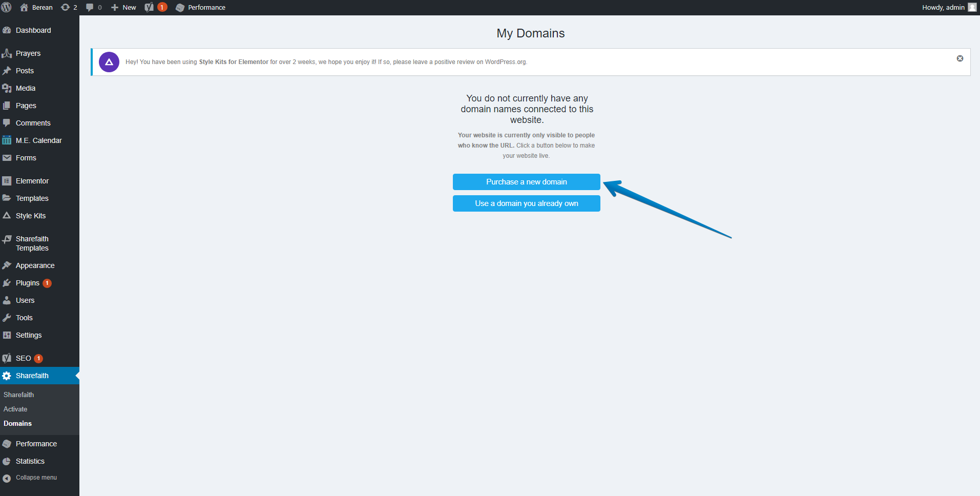Viewport: 980px width, 496px height.
Task: Dismiss the Style Kits review notice
Action: click(960, 58)
